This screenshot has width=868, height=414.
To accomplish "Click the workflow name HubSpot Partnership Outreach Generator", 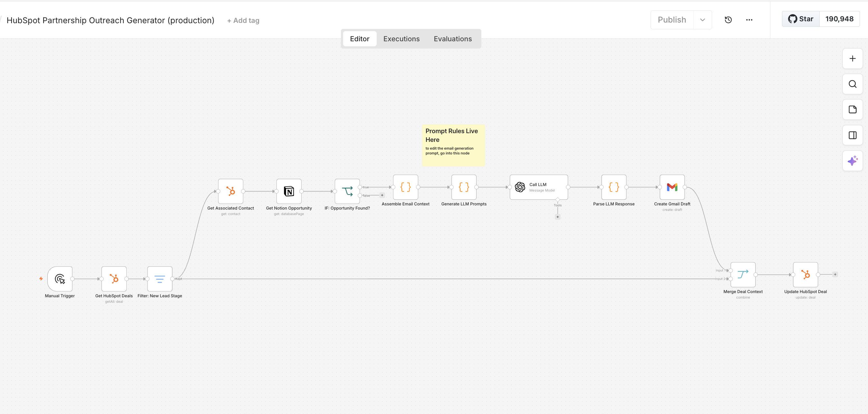I will click(x=110, y=21).
